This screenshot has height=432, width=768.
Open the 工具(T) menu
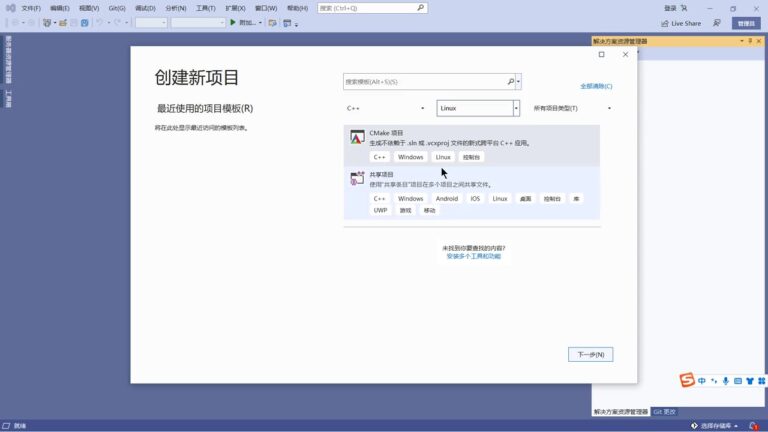206,8
